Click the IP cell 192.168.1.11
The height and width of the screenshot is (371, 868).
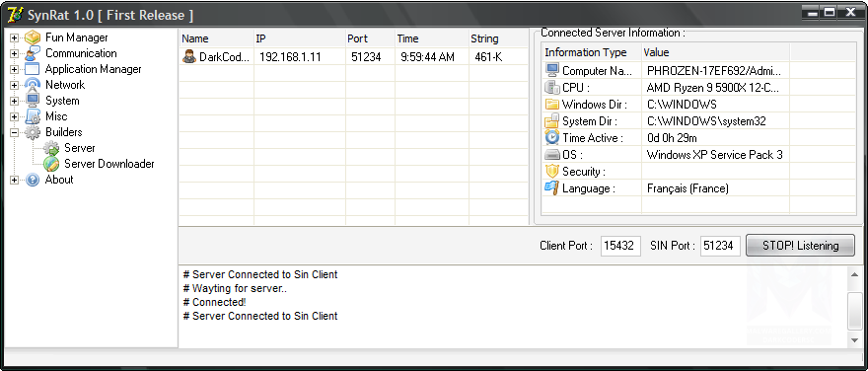click(290, 56)
